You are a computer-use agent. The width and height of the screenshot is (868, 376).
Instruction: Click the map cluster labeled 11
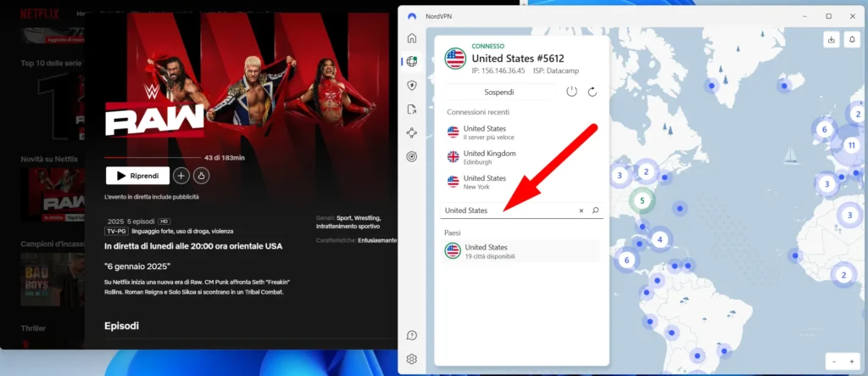[852, 146]
